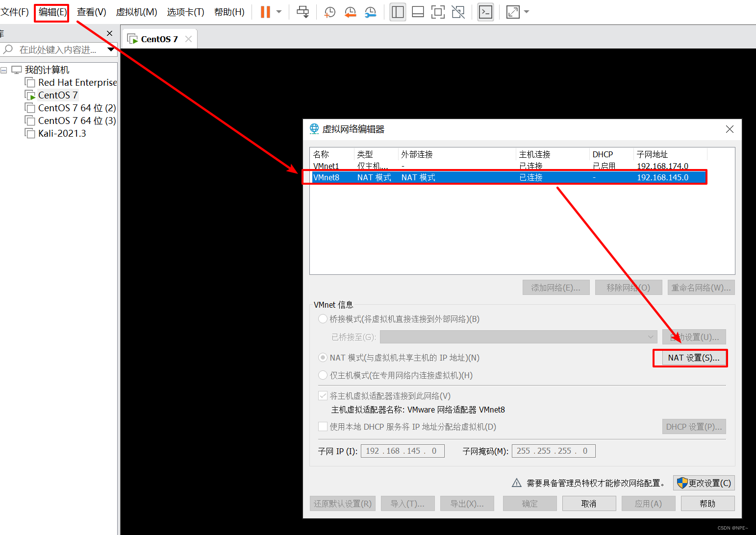This screenshot has height=535, width=756.
Task: Click the Help button in dialog
Action: [708, 504]
